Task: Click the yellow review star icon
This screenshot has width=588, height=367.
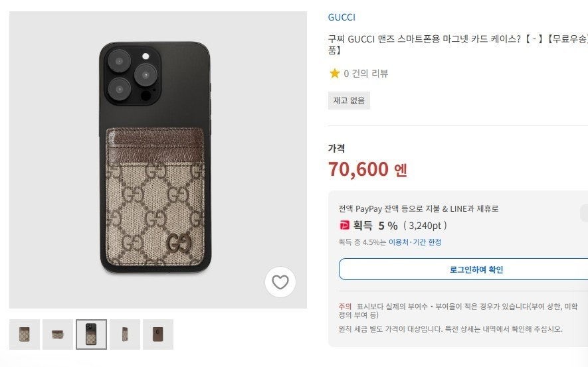Action: [x=335, y=74]
